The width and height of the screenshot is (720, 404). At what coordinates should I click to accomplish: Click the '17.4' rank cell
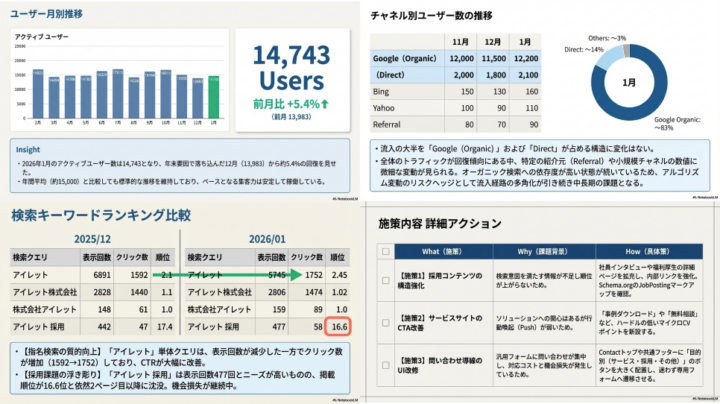(x=164, y=327)
